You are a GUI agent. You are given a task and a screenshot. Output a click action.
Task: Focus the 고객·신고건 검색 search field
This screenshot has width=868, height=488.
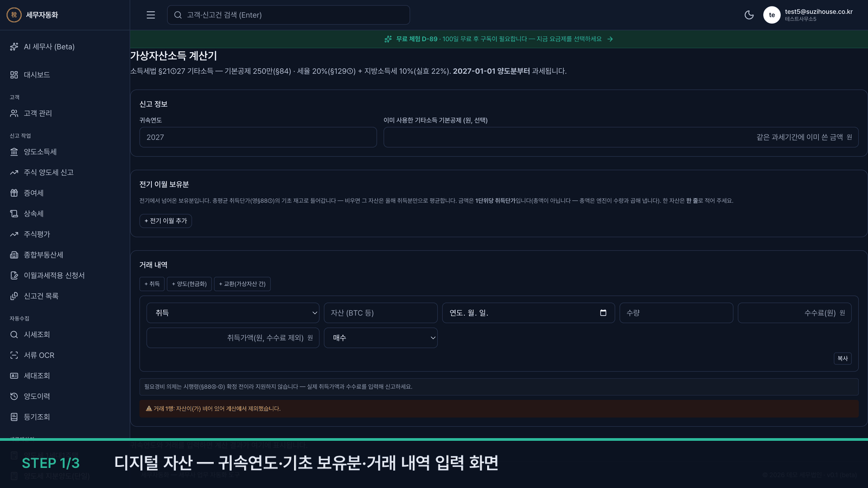click(289, 15)
